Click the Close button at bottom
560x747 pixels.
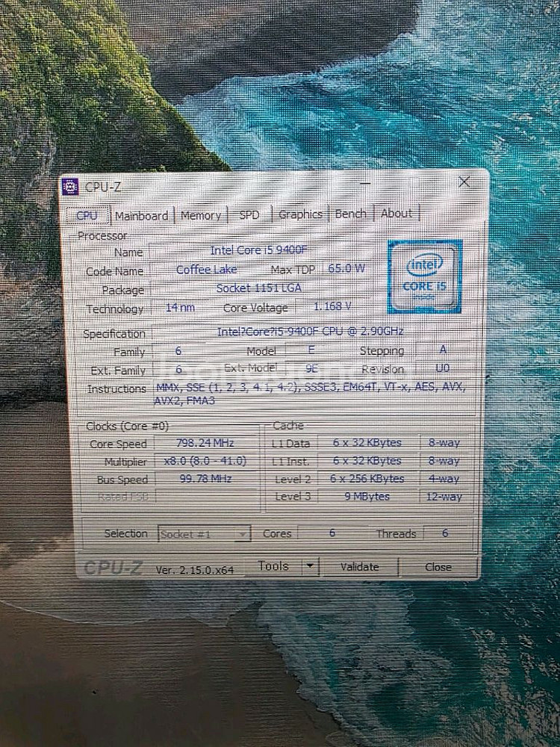[438, 567]
